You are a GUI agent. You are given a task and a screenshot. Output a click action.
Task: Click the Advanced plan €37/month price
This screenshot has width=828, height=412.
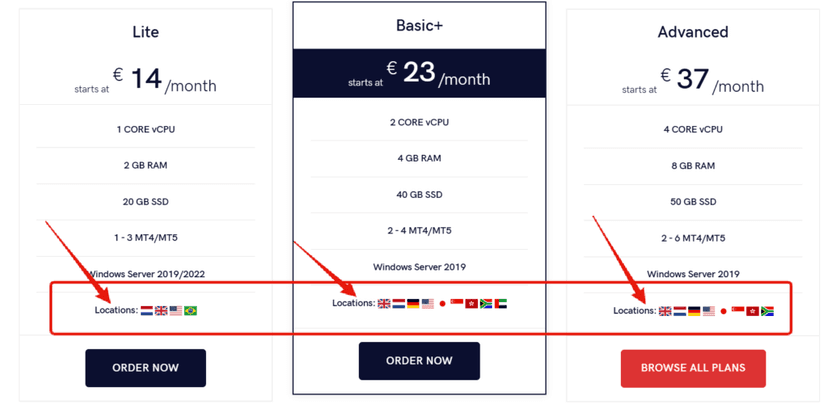[x=710, y=81]
